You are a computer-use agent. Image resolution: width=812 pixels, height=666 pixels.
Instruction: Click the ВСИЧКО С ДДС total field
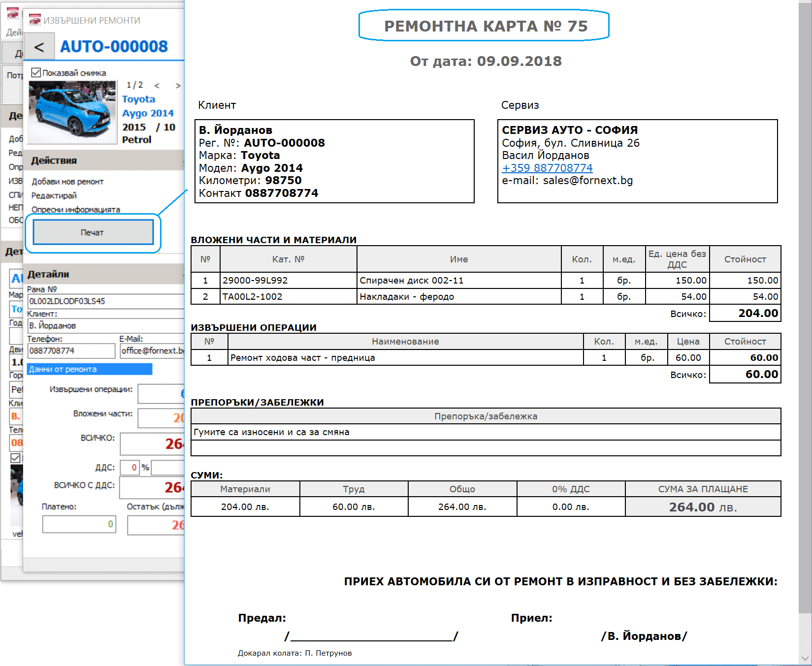tap(152, 487)
